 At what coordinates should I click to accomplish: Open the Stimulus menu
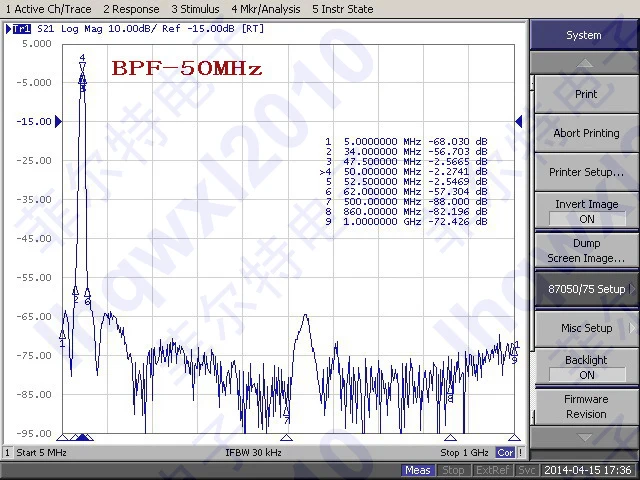[195, 9]
